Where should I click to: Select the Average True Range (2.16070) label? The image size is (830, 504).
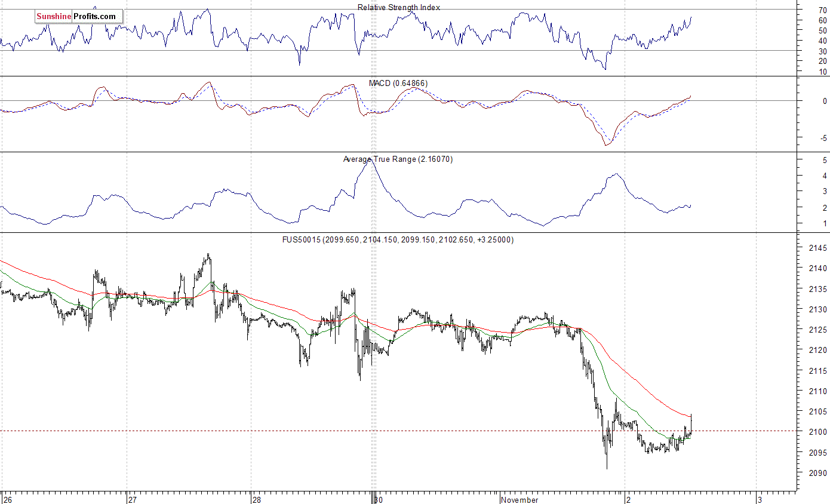point(398,159)
